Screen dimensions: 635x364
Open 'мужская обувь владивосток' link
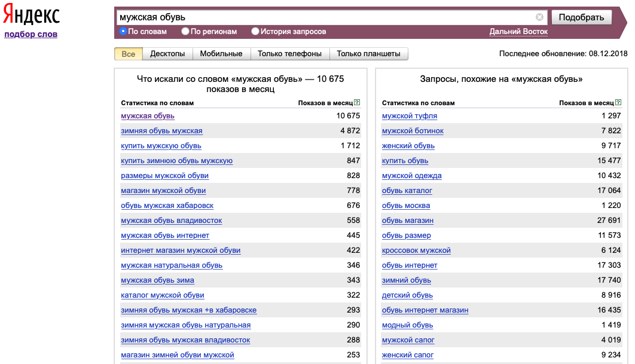pyautogui.click(x=171, y=221)
